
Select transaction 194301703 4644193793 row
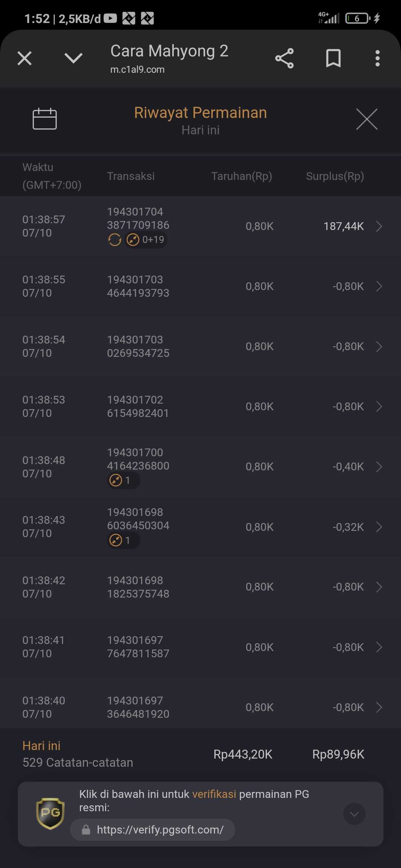click(200, 286)
